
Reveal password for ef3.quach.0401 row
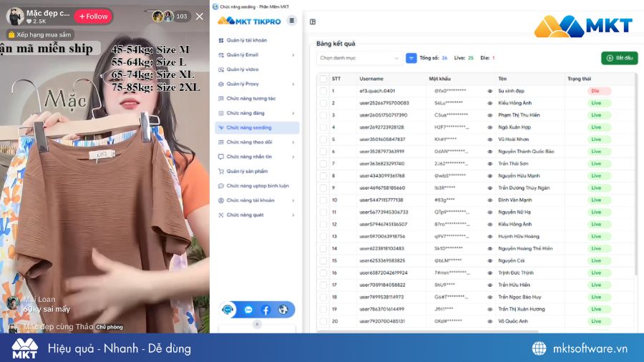(x=489, y=91)
